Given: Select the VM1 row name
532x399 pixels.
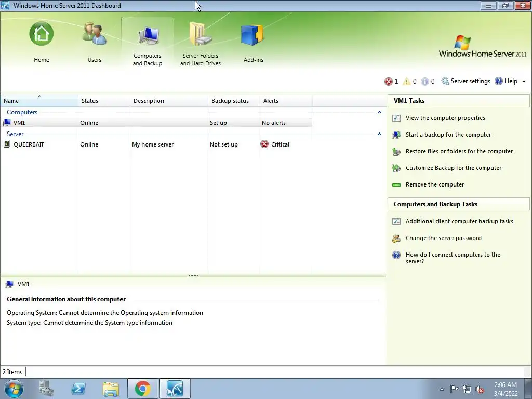Looking at the screenshot, I should tap(19, 123).
